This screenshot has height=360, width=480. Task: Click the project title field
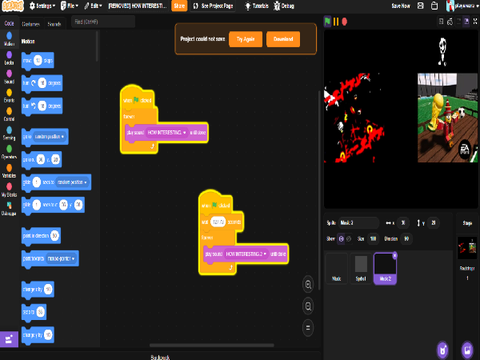pyautogui.click(x=137, y=6)
